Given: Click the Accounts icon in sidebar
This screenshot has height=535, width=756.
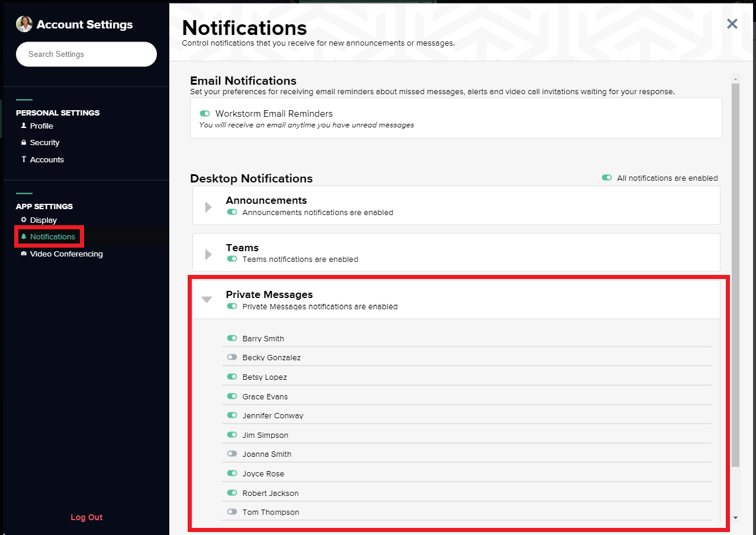Looking at the screenshot, I should point(24,159).
